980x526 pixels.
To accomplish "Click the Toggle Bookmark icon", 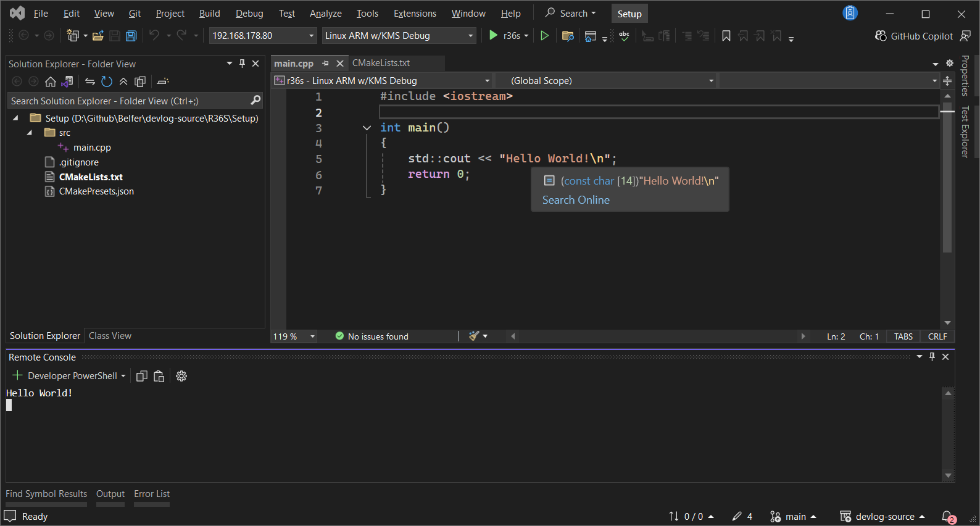I will point(726,36).
